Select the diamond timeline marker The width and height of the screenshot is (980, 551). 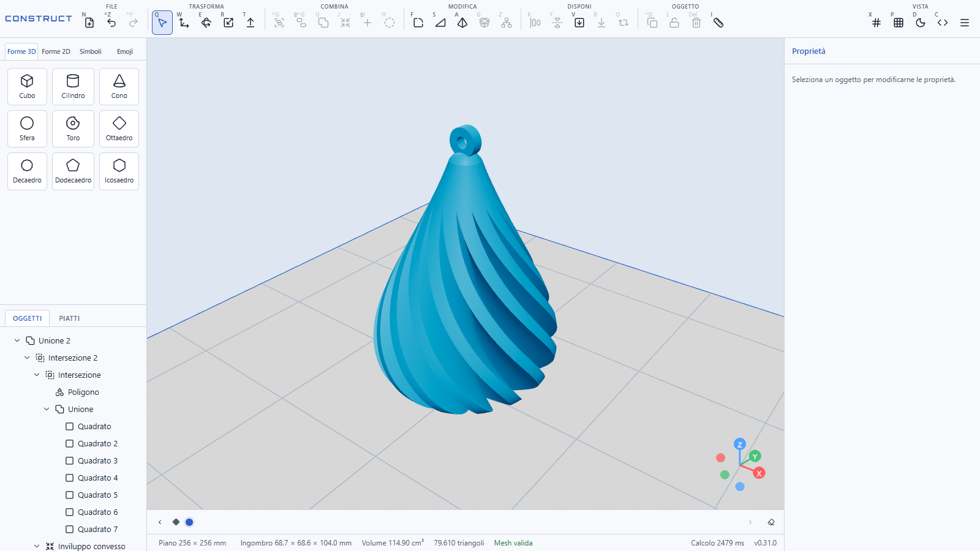[x=176, y=522]
